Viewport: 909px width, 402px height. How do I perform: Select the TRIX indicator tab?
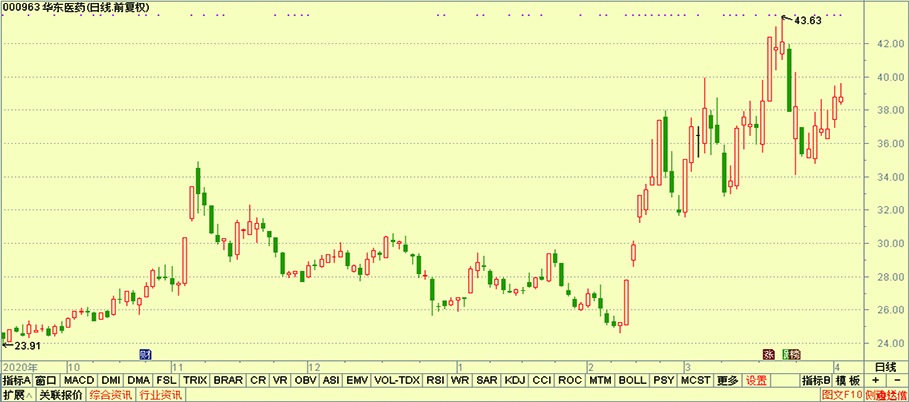coord(195,381)
